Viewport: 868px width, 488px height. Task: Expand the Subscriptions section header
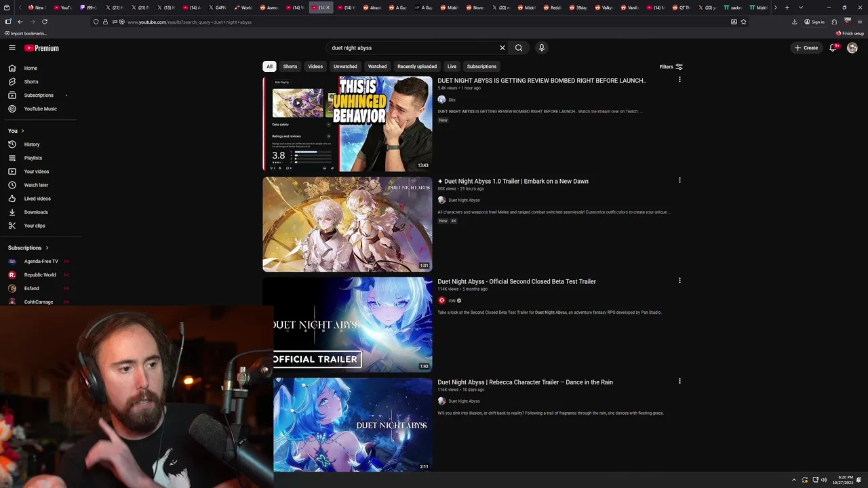28,248
